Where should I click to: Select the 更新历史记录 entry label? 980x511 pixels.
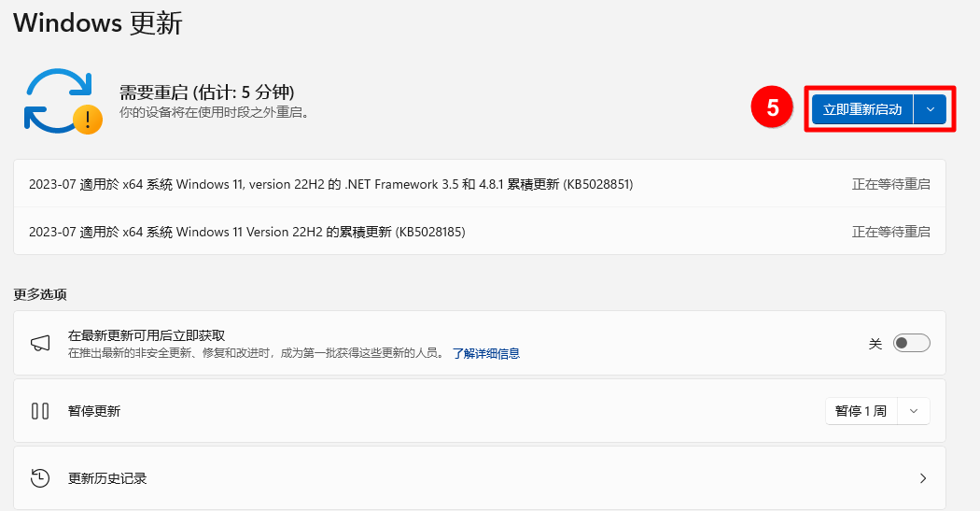tap(107, 478)
